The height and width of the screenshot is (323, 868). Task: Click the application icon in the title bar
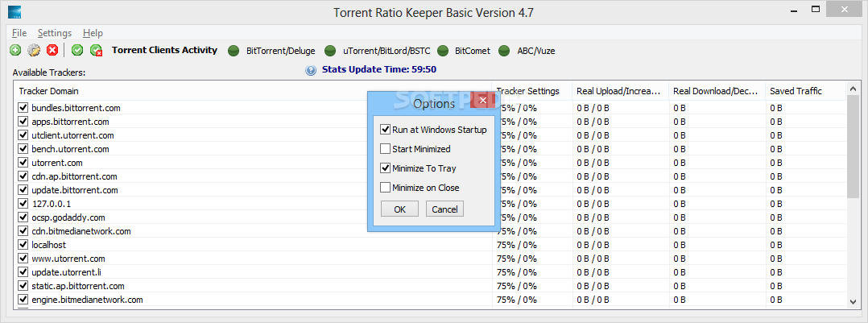tap(15, 11)
